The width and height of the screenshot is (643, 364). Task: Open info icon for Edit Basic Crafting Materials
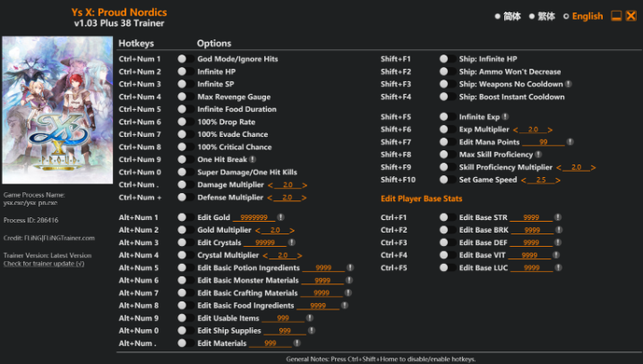(x=347, y=292)
